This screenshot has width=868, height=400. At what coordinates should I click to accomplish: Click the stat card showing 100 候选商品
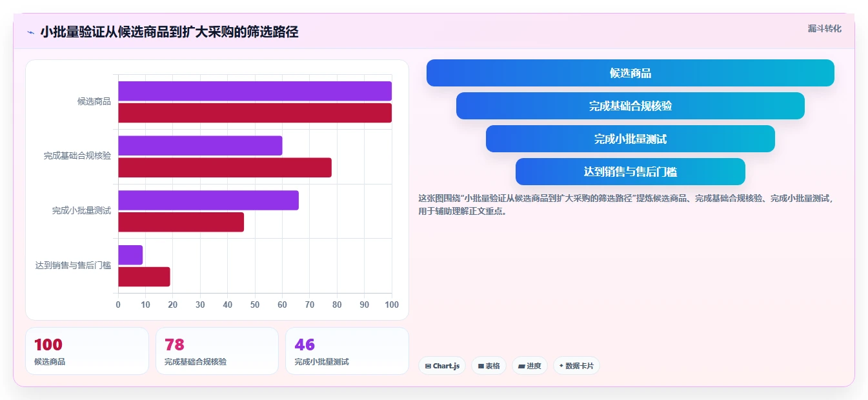pyautogui.click(x=87, y=351)
